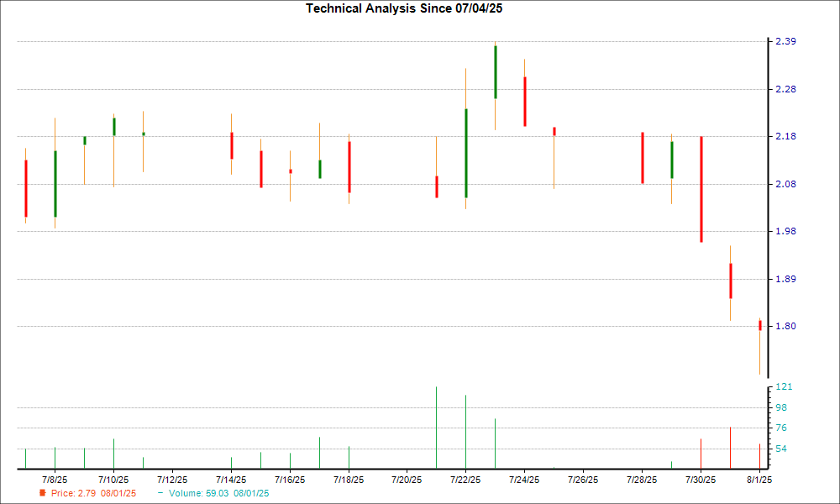Viewport: 840px width, 504px height.
Task: Click the 121 volume axis label
Action: pyautogui.click(x=784, y=386)
